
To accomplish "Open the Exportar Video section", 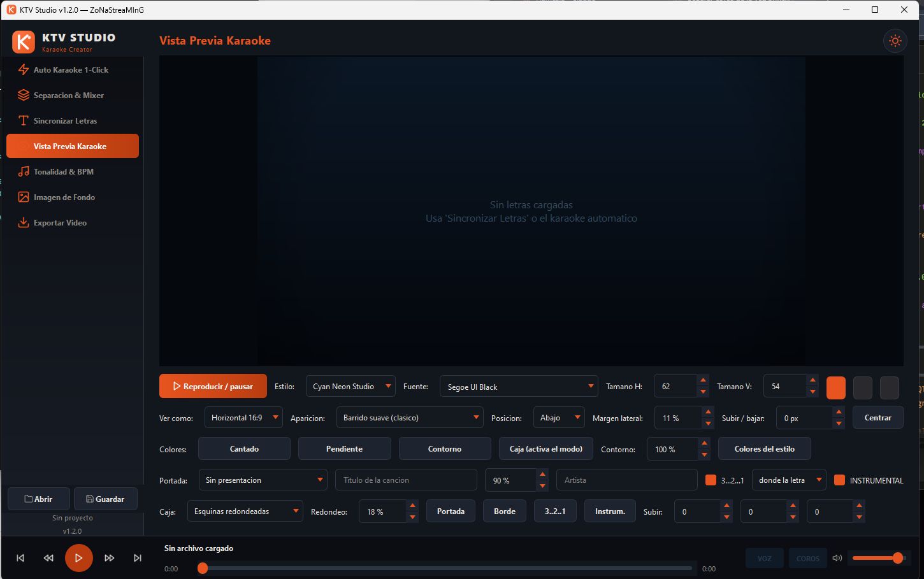I will tap(73, 222).
